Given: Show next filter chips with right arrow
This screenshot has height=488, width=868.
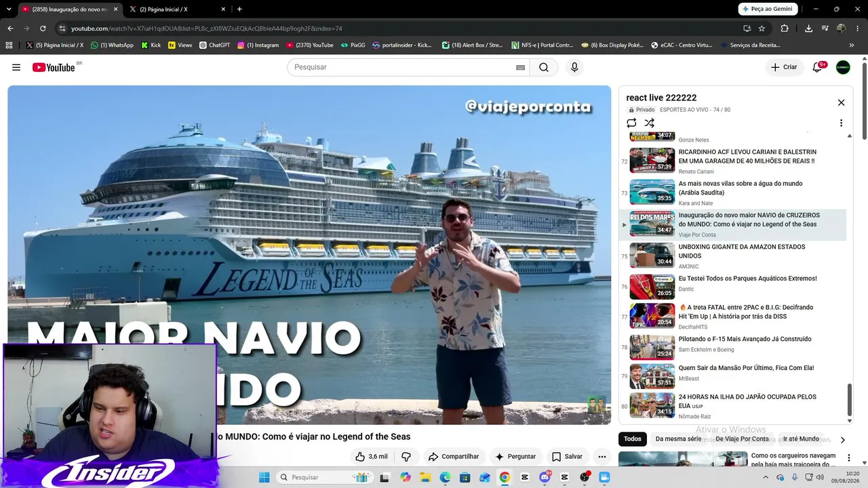Looking at the screenshot, I should (x=842, y=439).
